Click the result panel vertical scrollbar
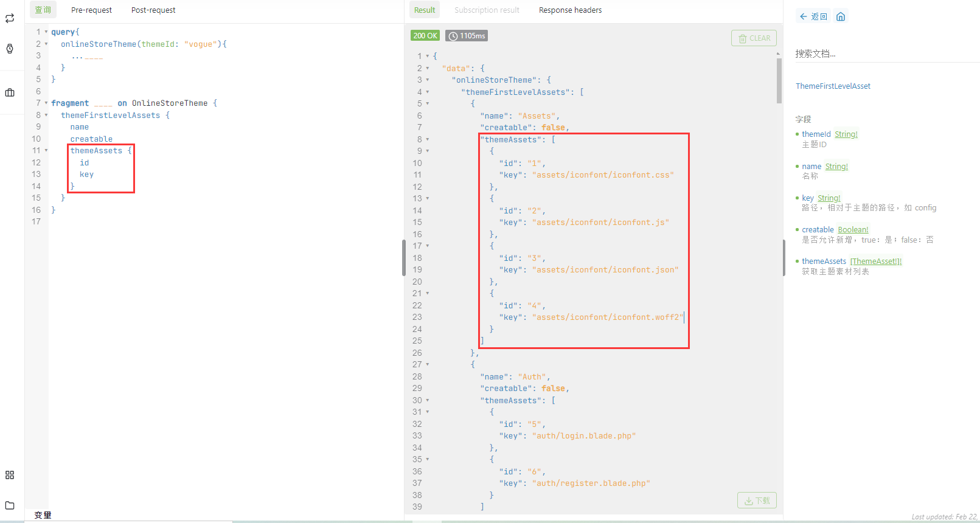The width and height of the screenshot is (980, 523). point(779,80)
